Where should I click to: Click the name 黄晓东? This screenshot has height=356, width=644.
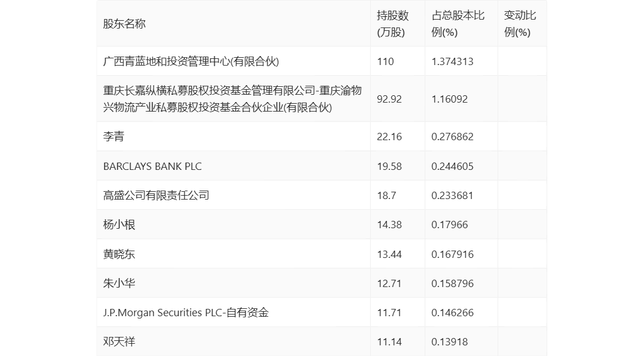pos(119,254)
